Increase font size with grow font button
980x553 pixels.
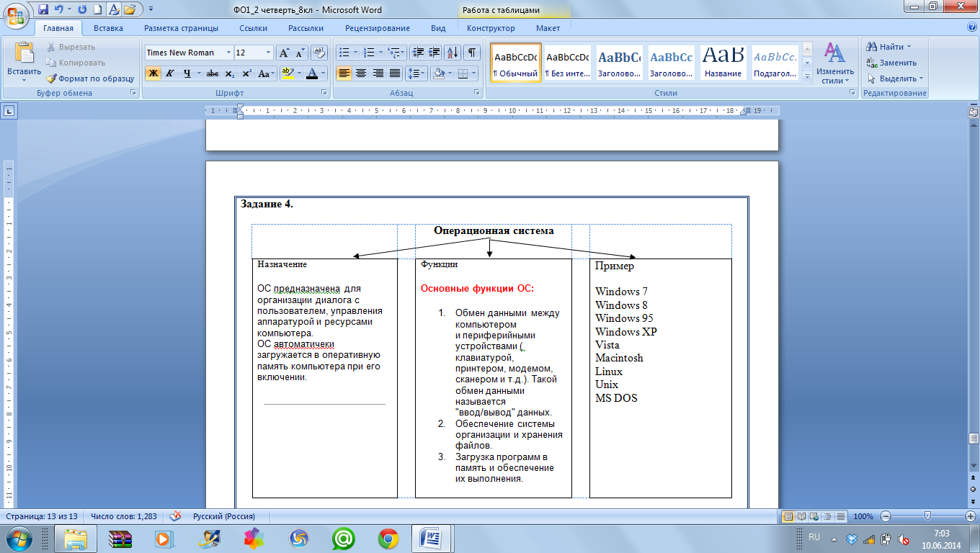(x=285, y=53)
